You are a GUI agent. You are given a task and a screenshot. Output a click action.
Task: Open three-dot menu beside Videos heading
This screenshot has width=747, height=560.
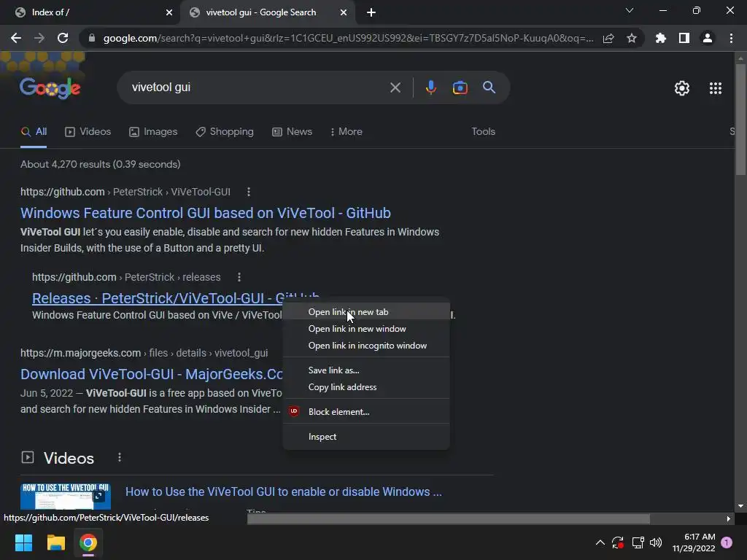pos(119,458)
